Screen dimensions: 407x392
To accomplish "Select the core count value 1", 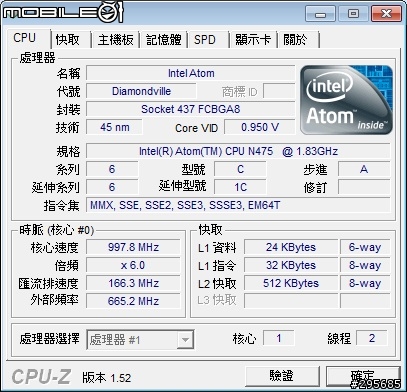I will click(x=279, y=339).
